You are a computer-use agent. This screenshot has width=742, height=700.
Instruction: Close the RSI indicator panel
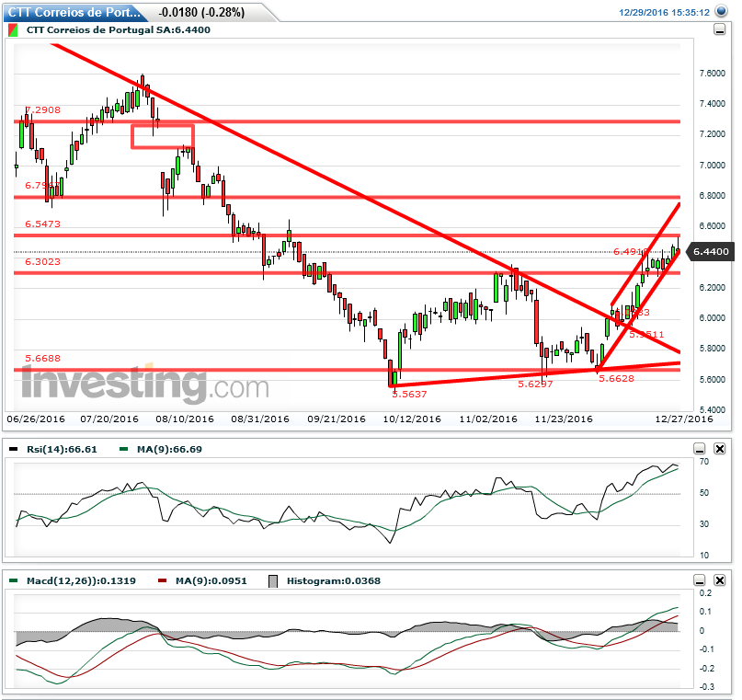tap(719, 448)
